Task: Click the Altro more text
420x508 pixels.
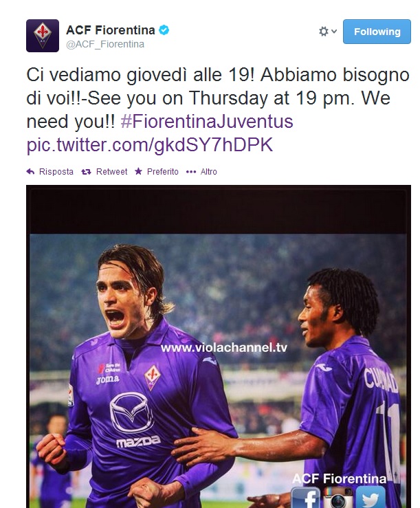Action: pyautogui.click(x=209, y=172)
